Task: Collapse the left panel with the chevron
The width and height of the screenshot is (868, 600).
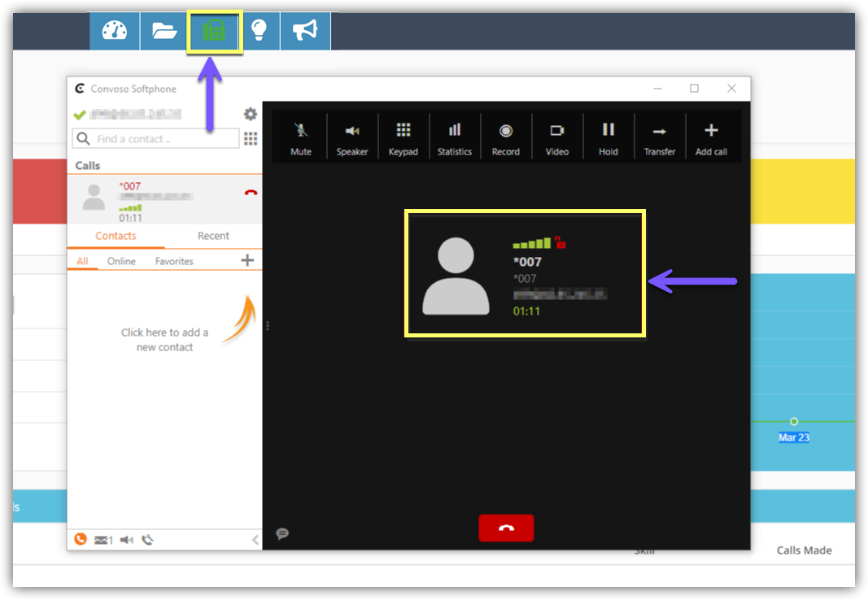Action: pos(255,540)
